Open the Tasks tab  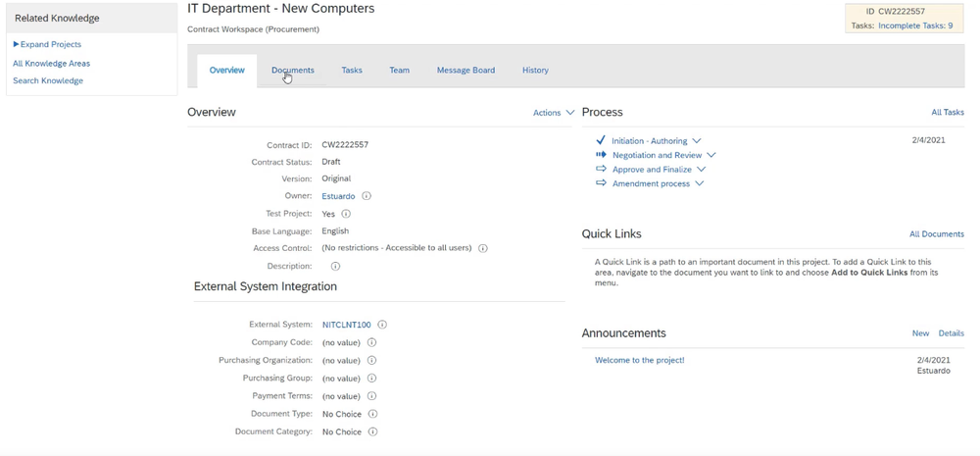coord(351,70)
